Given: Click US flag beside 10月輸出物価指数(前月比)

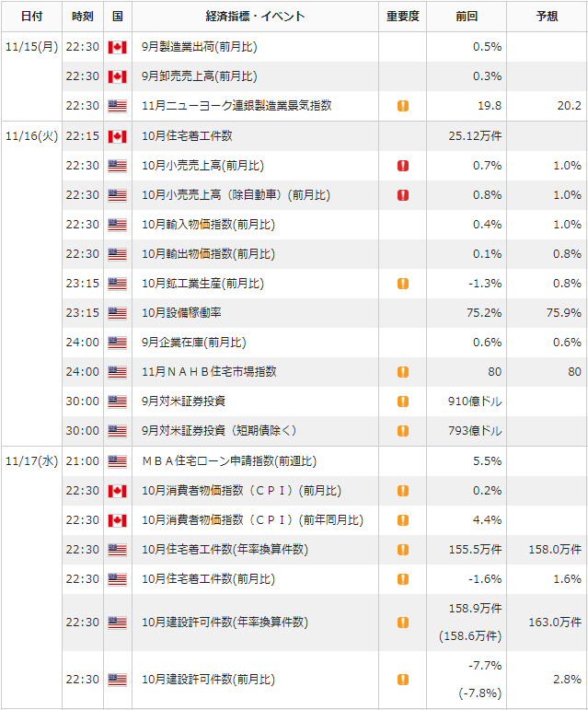Looking at the screenshot, I should click(117, 254).
